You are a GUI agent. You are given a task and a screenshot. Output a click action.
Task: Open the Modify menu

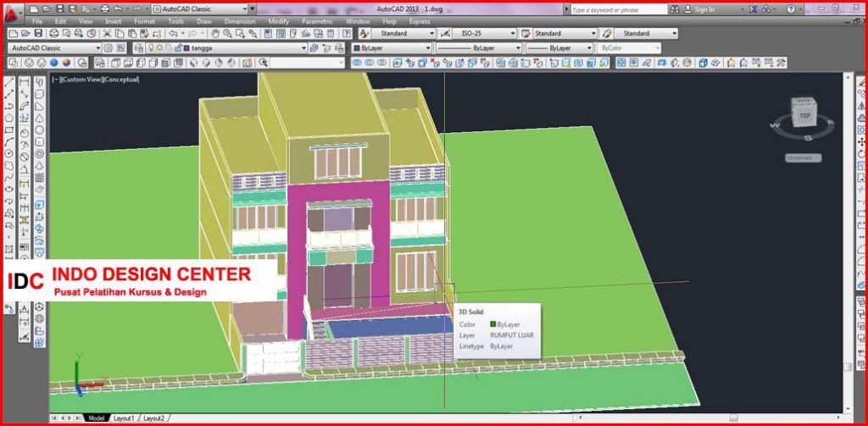[278, 21]
